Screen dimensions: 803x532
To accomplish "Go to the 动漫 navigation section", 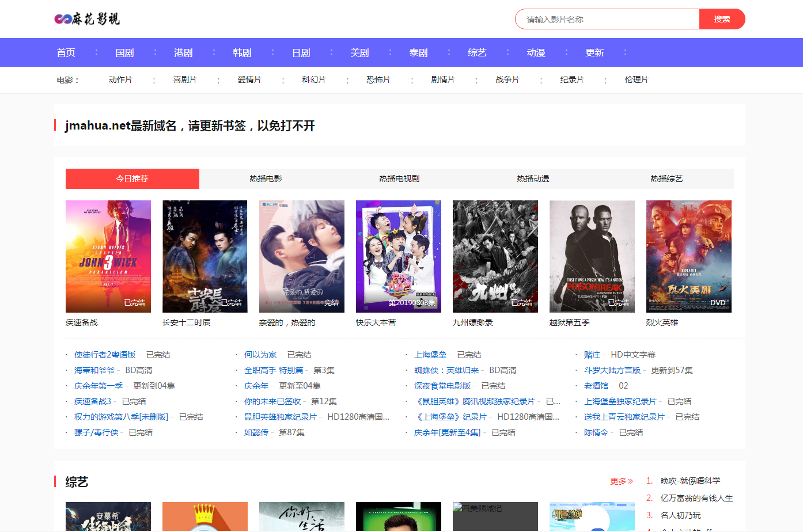I will (x=536, y=52).
